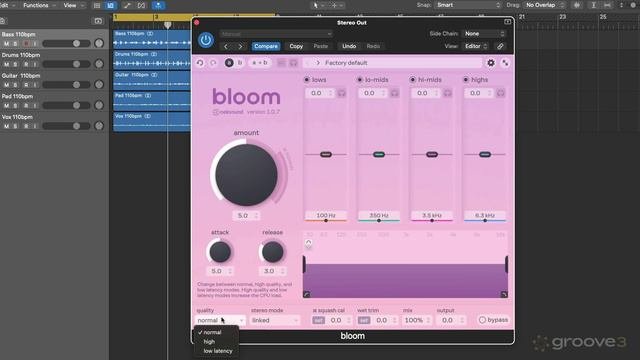The image size is (640, 360).
Task: Copy A to B with a→b button
Action: (260, 63)
